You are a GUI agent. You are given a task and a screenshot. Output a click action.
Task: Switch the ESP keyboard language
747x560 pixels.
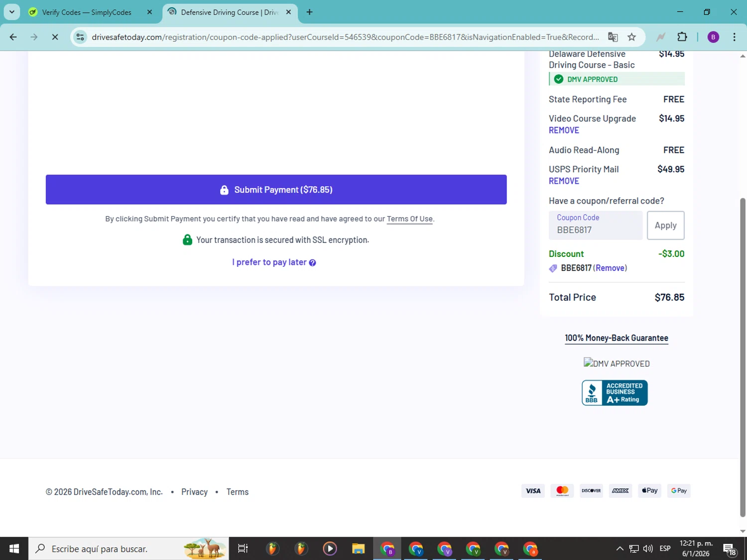[x=665, y=549]
